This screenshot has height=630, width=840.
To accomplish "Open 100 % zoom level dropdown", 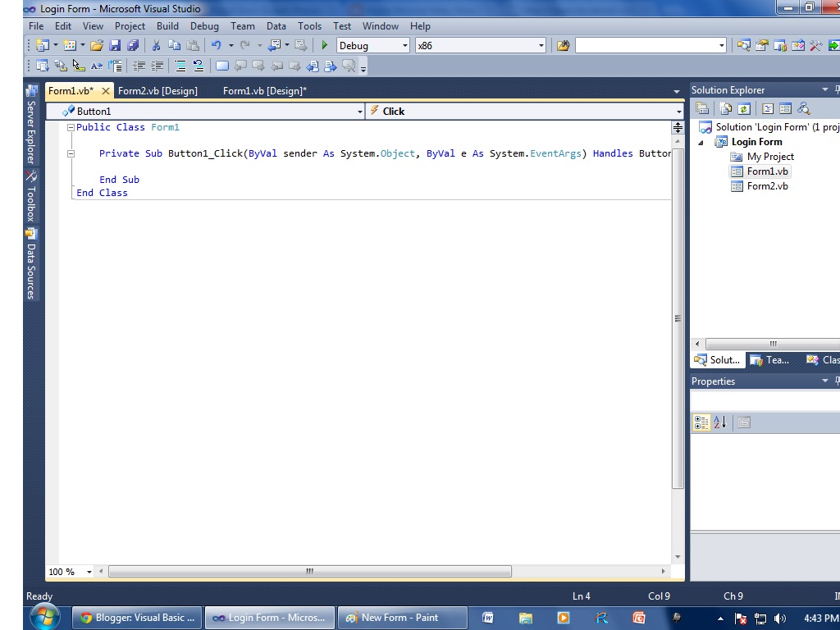I will pos(89,572).
